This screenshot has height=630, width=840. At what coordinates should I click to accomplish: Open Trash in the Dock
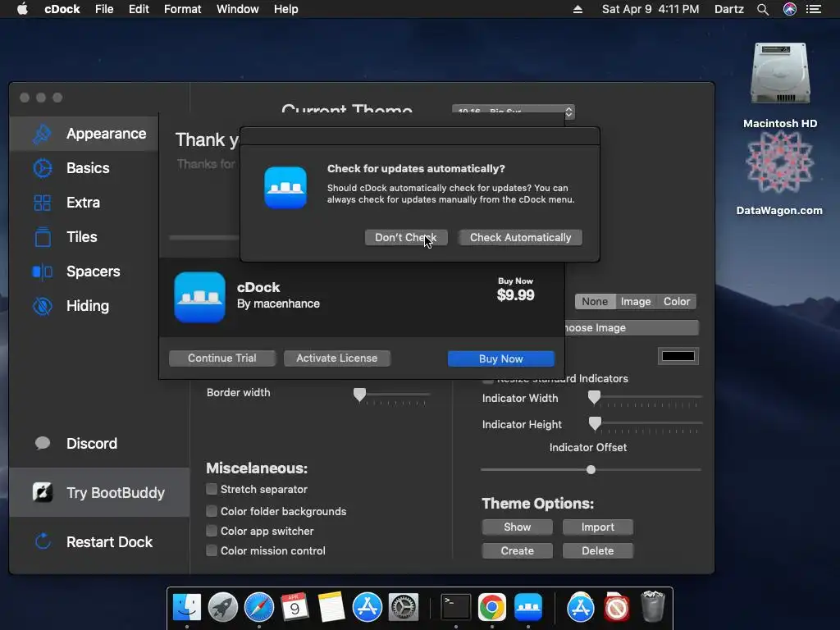pos(652,606)
